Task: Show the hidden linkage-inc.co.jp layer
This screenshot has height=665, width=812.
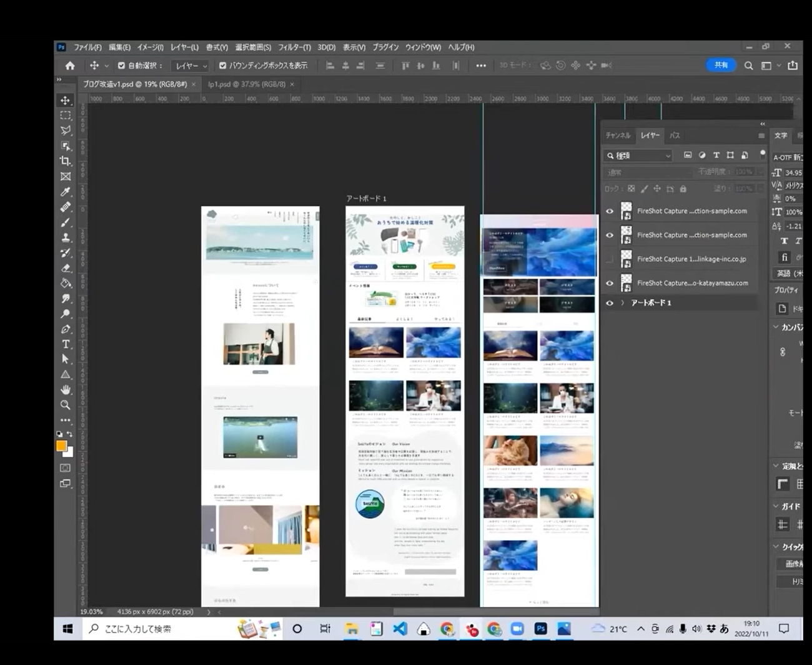Action: pyautogui.click(x=610, y=259)
